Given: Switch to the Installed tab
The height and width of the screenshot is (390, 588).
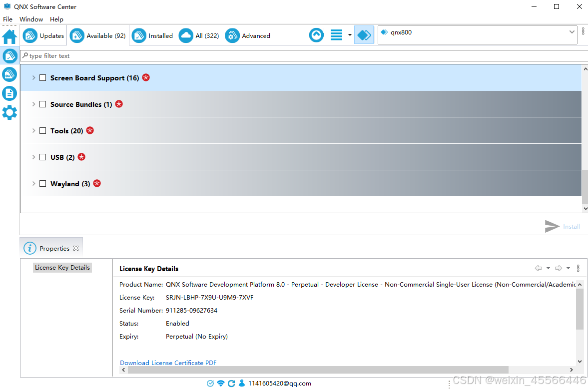Looking at the screenshot, I should tap(152, 35).
